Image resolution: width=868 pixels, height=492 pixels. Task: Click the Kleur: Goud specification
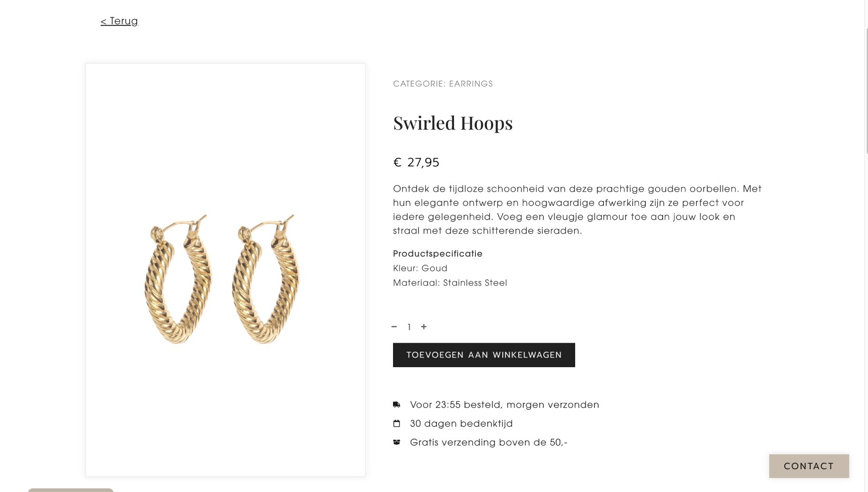click(x=420, y=268)
